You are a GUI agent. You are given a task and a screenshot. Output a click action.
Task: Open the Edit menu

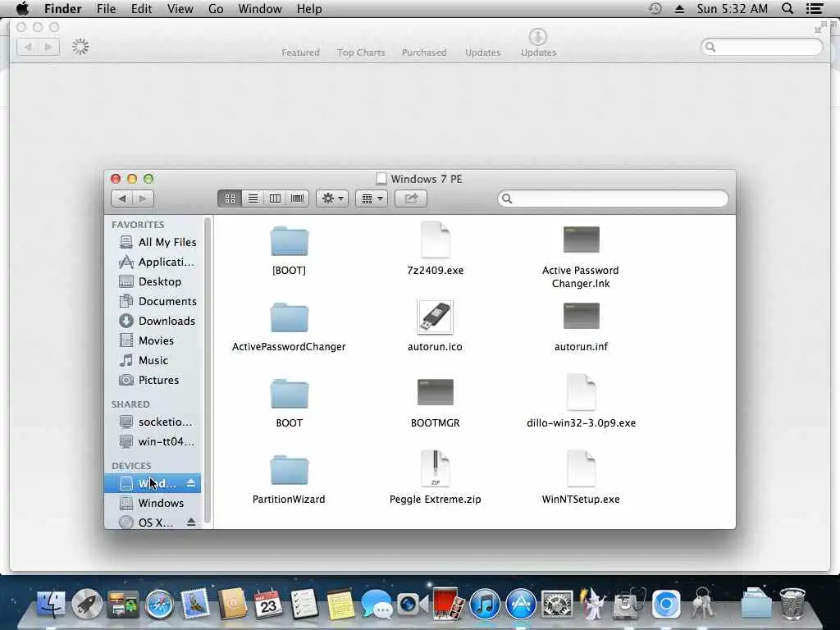click(141, 8)
